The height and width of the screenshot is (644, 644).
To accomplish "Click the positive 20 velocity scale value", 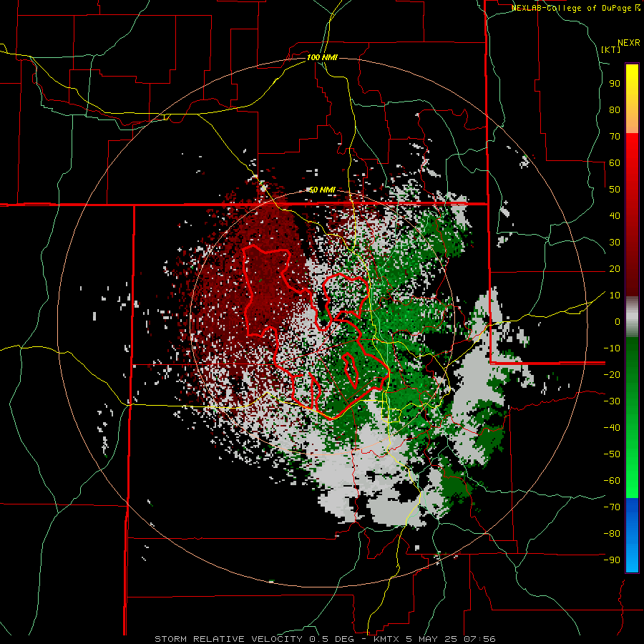I will click(615, 268).
